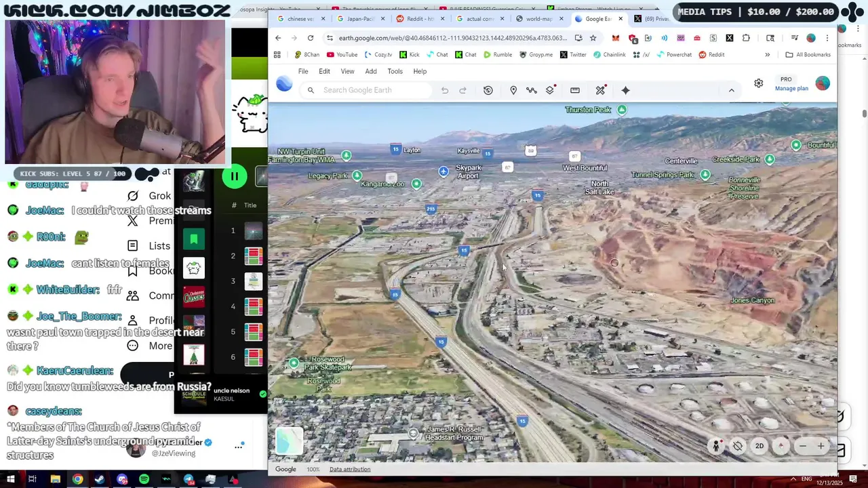Select the Add placemark pin tool
The height and width of the screenshot is (488, 868).
point(513,90)
